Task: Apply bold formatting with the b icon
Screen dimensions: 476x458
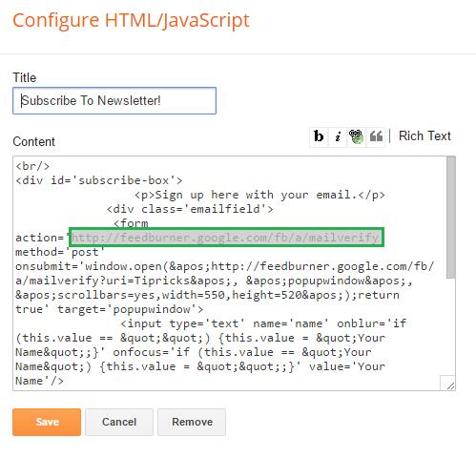Action: coord(319,136)
